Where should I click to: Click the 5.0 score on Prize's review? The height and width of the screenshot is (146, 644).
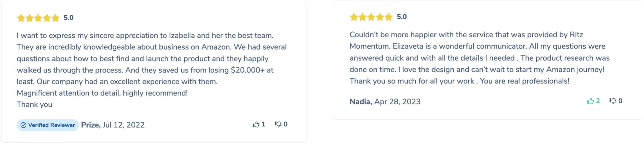click(x=69, y=18)
